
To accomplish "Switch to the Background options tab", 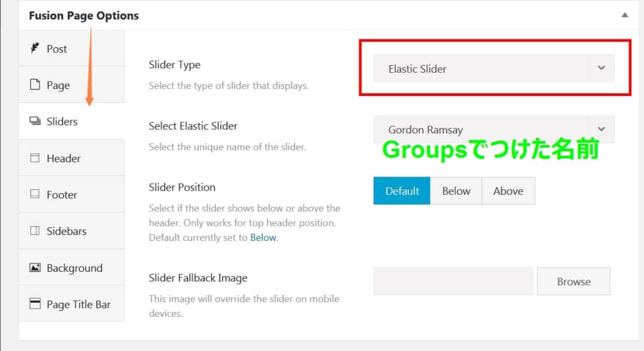I will (x=74, y=268).
